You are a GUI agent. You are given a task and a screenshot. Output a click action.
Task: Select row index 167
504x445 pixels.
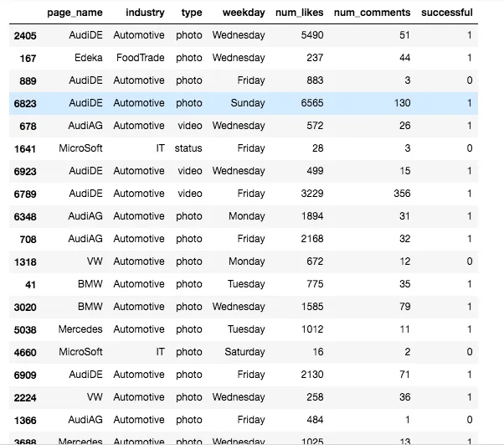coord(28,58)
